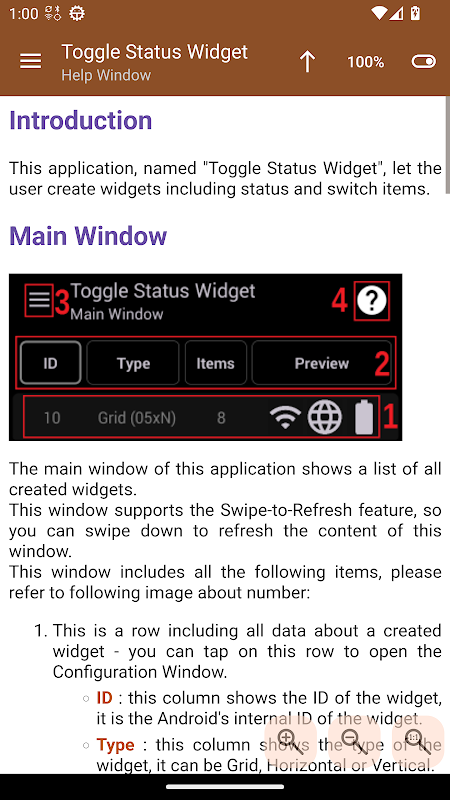Tap the Wi-Fi icon in preview row
Viewport: 450px width, 800px height.
coord(285,417)
